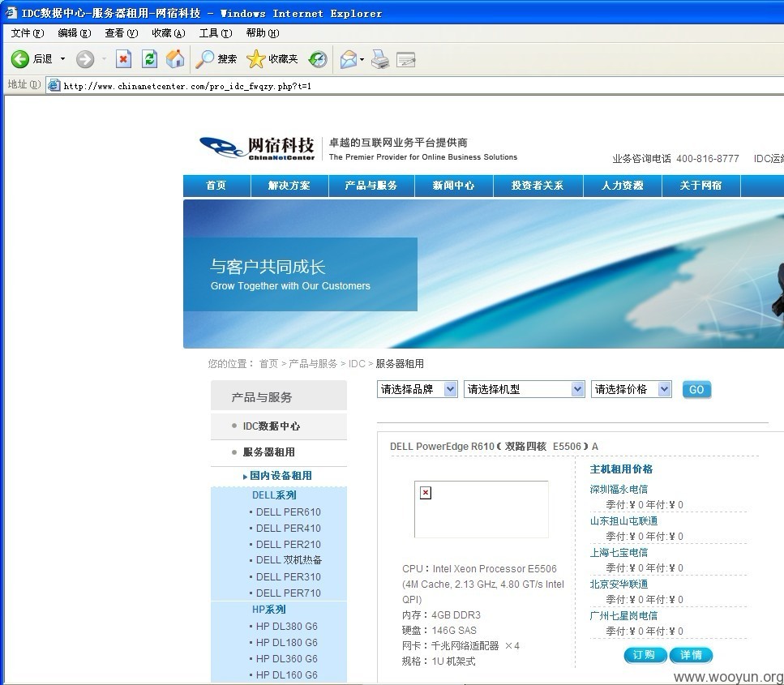Click the Forward arrow icon
The width and height of the screenshot is (784, 685).
tap(85, 59)
